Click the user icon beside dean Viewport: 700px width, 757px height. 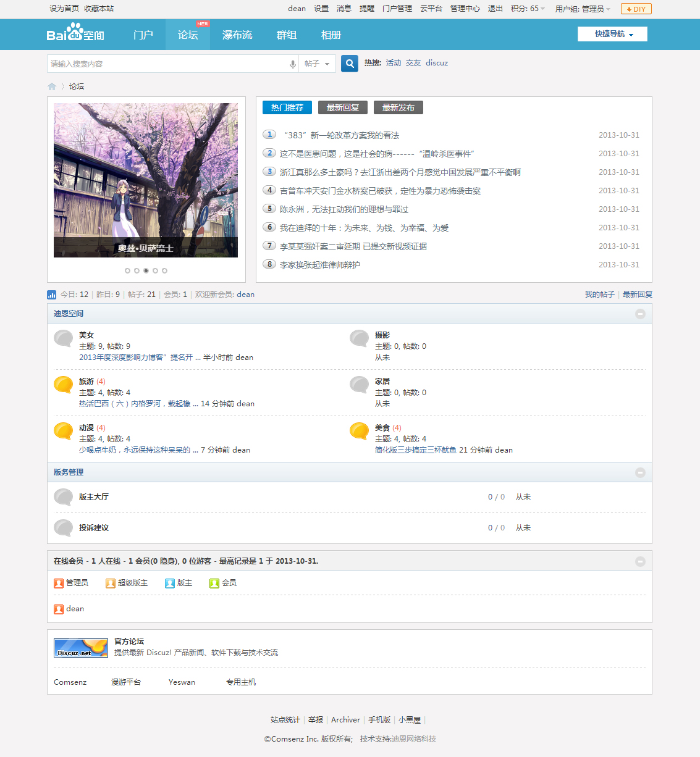click(x=59, y=609)
